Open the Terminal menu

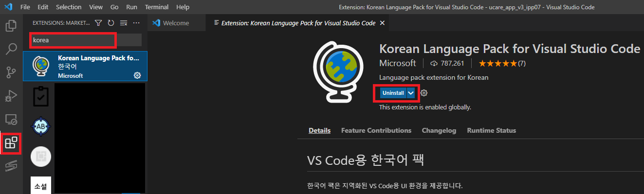[157, 7]
